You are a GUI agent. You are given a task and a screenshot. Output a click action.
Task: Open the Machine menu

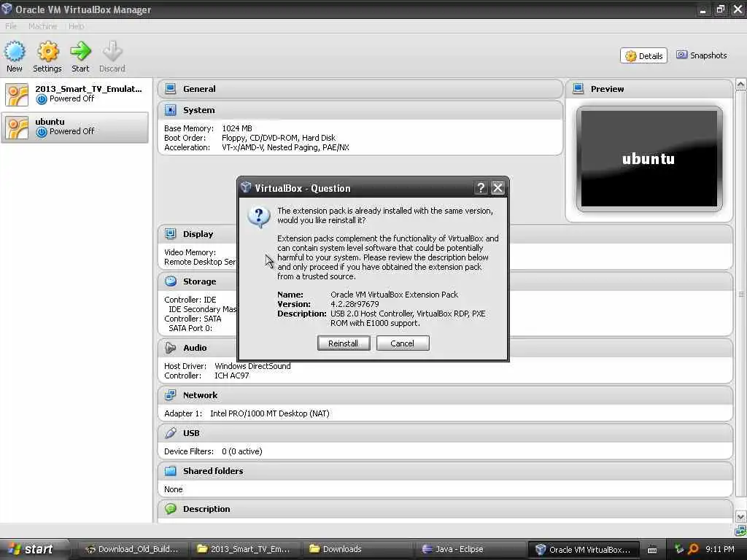click(x=42, y=26)
